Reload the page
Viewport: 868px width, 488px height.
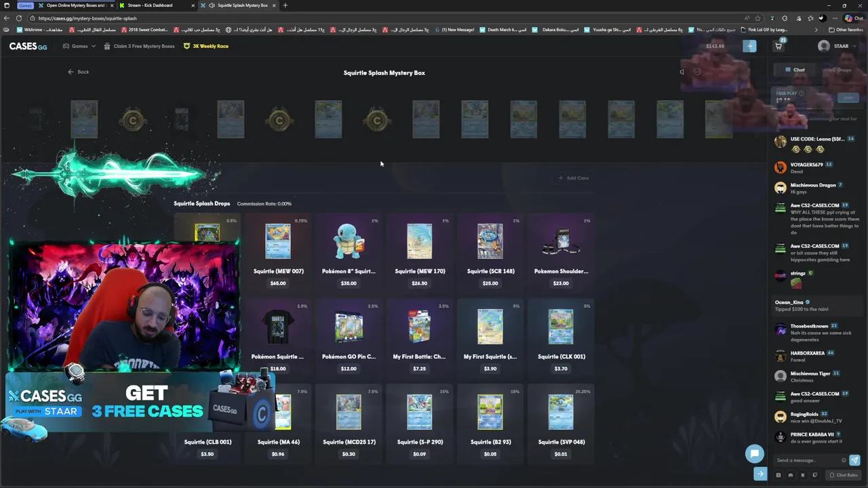point(18,18)
